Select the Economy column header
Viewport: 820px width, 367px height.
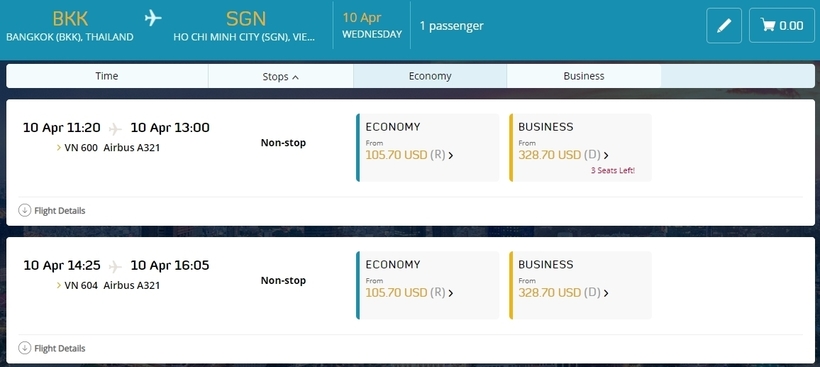click(430, 76)
